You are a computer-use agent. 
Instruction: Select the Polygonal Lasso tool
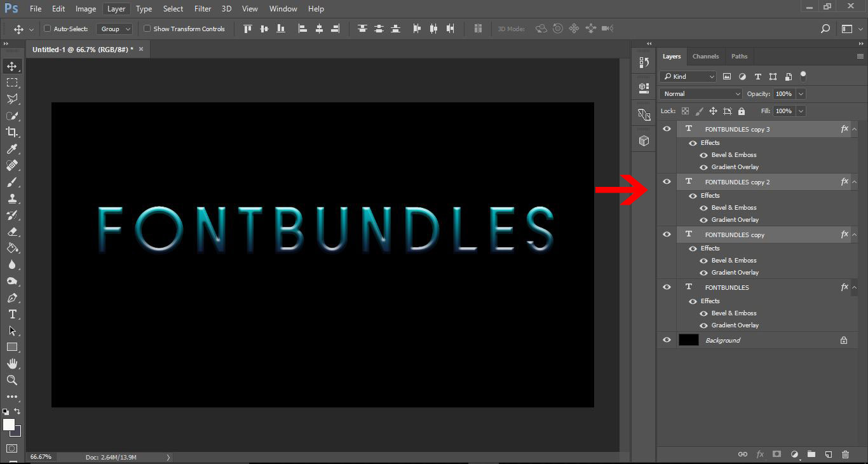(x=12, y=99)
